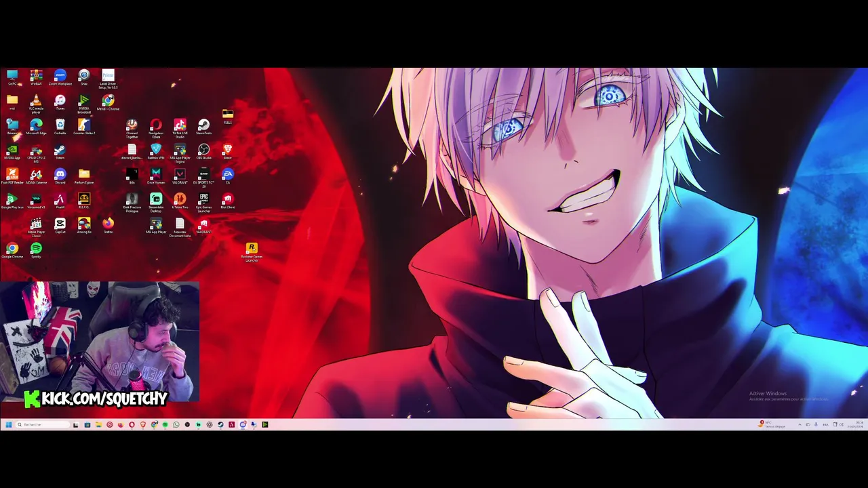Open Firefox from the desktop shortcut
Viewport: 868px width, 488px height.
tap(108, 226)
